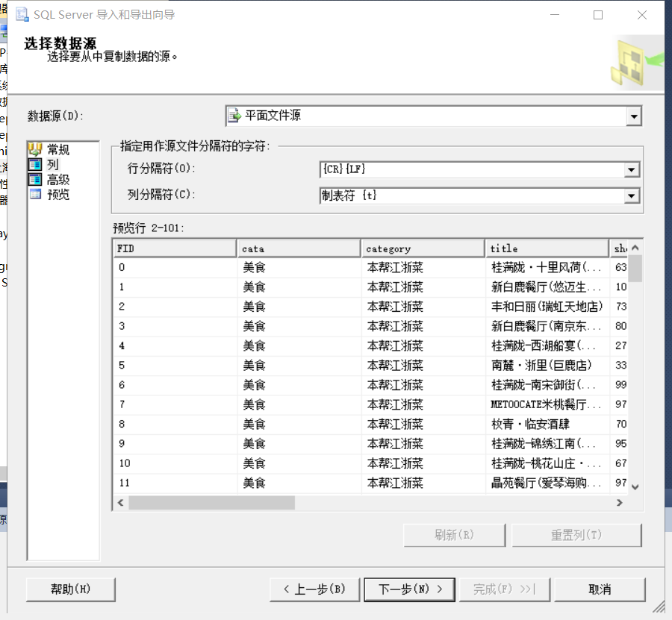Select title cell 桂满陇-锦绣江南
This screenshot has height=620, width=672.
(x=547, y=444)
